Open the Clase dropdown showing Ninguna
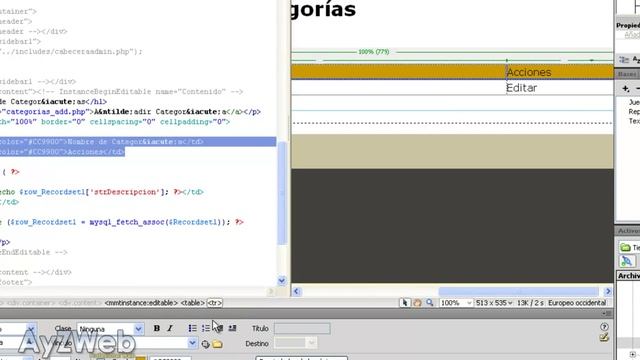The width and height of the screenshot is (640, 360). click(110, 329)
